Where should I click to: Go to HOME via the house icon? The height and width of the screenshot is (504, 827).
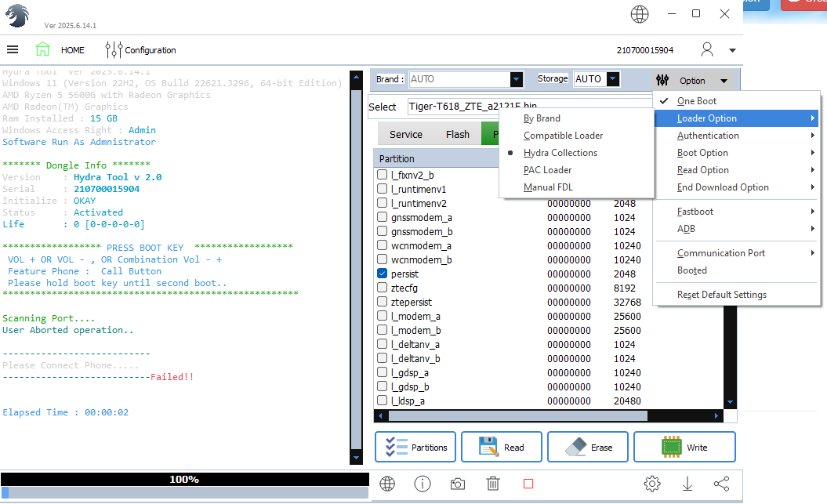pos(43,49)
